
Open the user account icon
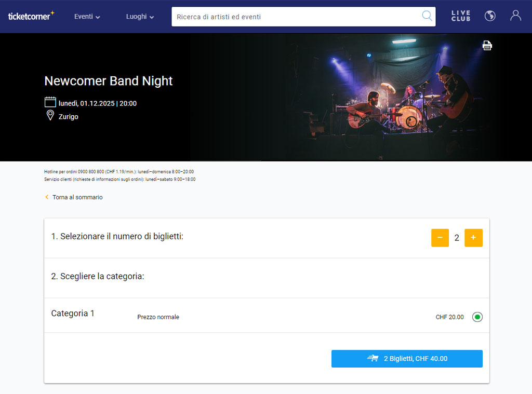(x=515, y=16)
